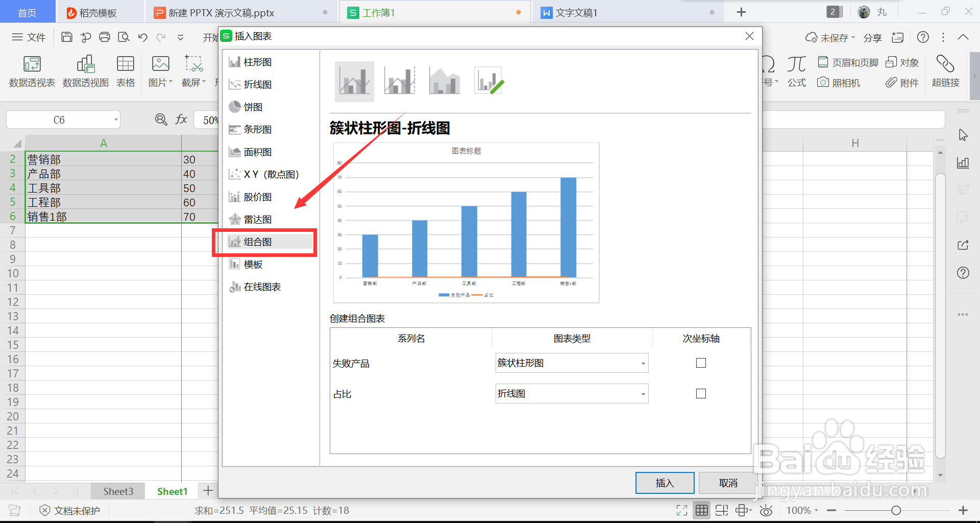Screen dimensions: 980x523
Task: Open 未保存 cloud status dropdown
Action: tap(830, 38)
